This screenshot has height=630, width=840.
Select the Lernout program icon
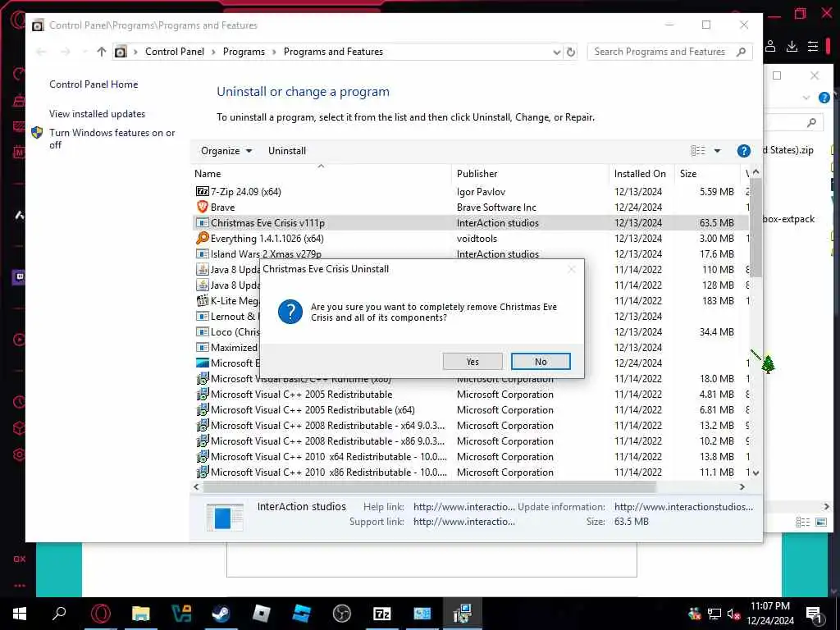[x=202, y=316]
